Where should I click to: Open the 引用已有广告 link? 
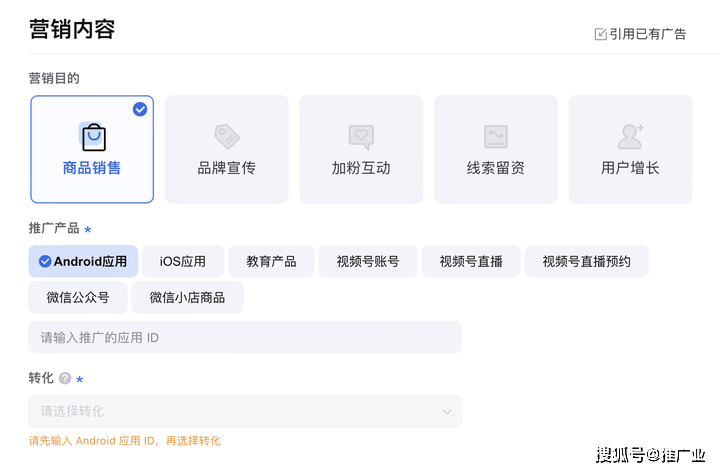click(641, 34)
